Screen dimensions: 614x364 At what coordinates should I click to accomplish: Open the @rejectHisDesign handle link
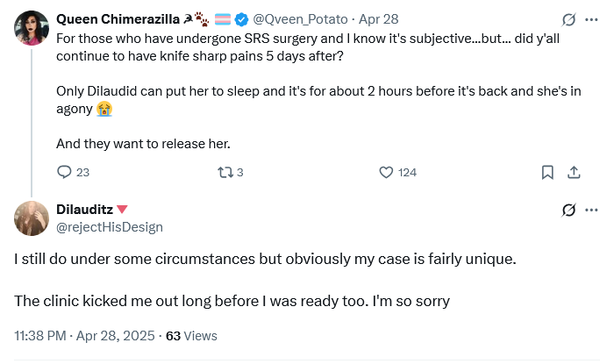click(110, 227)
